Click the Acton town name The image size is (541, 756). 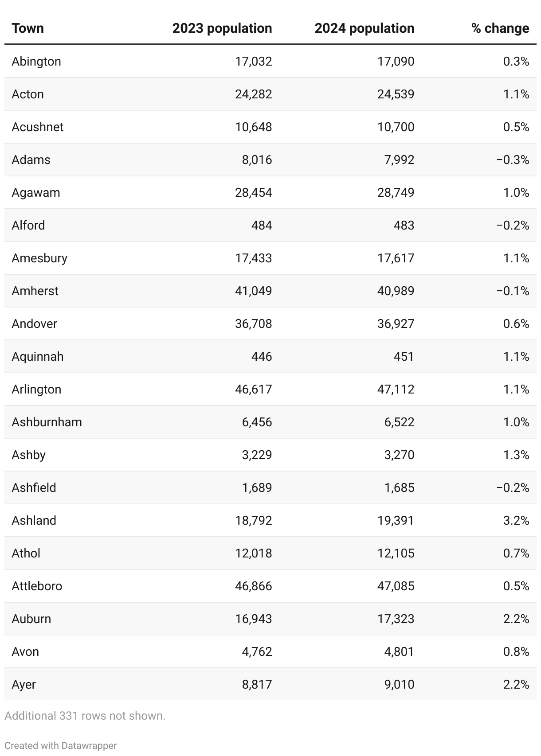click(x=28, y=94)
